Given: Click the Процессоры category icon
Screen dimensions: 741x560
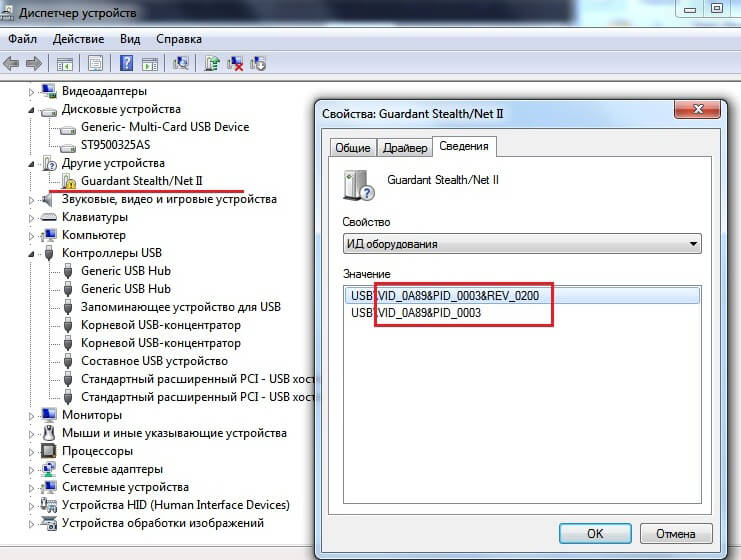Looking at the screenshot, I should coord(49,451).
